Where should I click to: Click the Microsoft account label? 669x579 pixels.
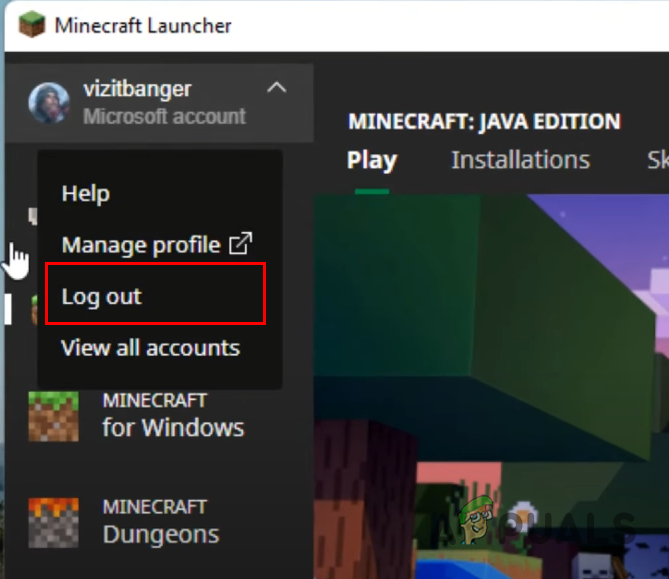164,116
